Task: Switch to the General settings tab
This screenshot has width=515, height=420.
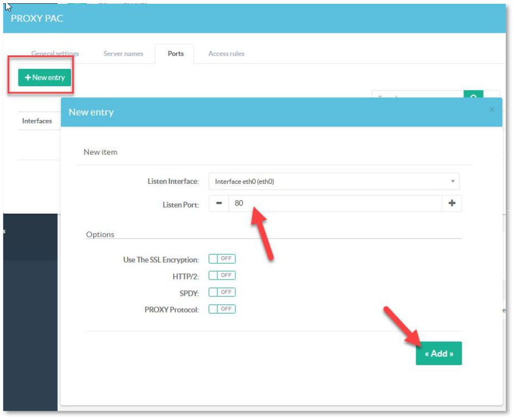Action: pyautogui.click(x=55, y=54)
